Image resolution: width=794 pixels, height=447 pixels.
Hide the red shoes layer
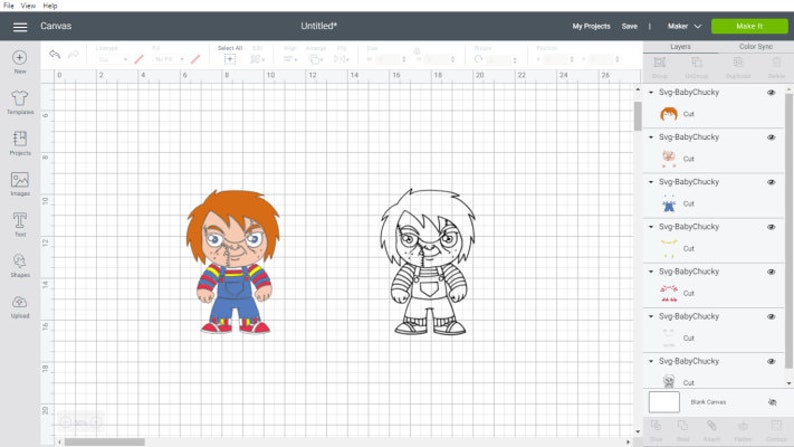[x=771, y=272]
